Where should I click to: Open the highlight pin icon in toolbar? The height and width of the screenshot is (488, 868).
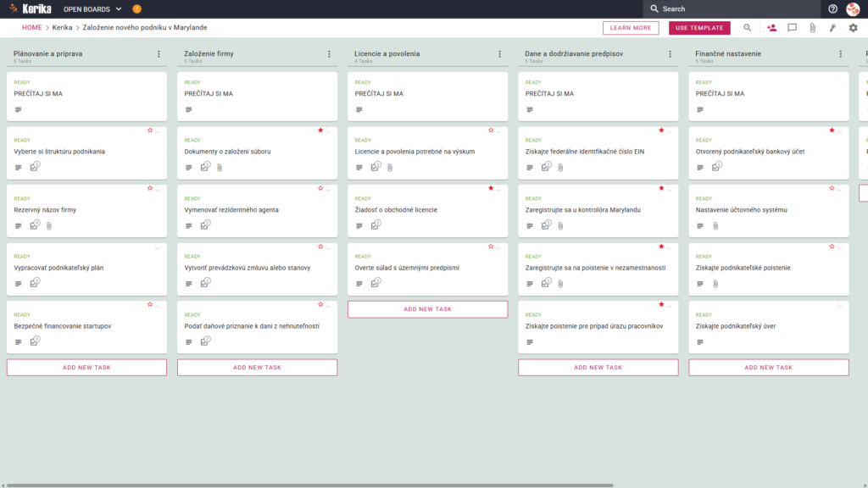pos(832,28)
